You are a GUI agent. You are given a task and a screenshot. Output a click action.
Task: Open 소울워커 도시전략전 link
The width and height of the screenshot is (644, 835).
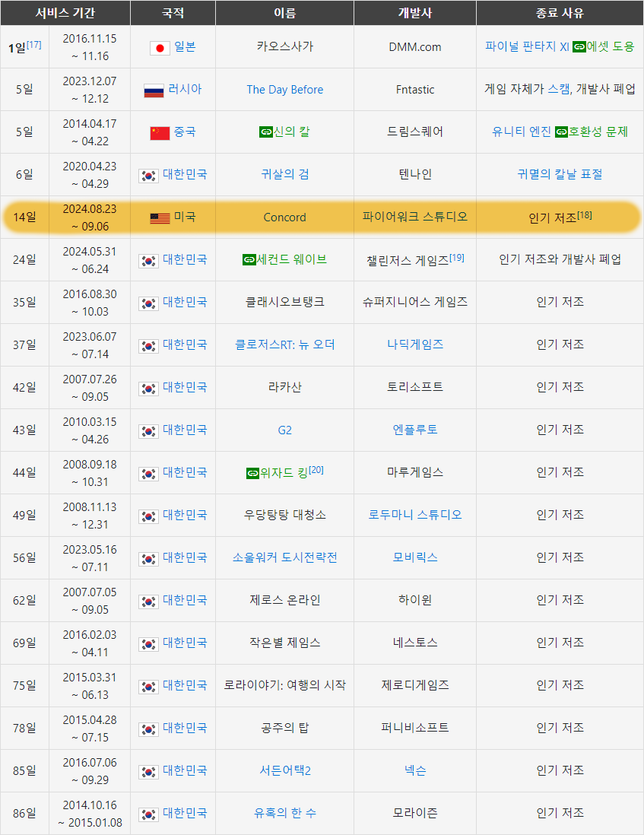click(x=284, y=557)
